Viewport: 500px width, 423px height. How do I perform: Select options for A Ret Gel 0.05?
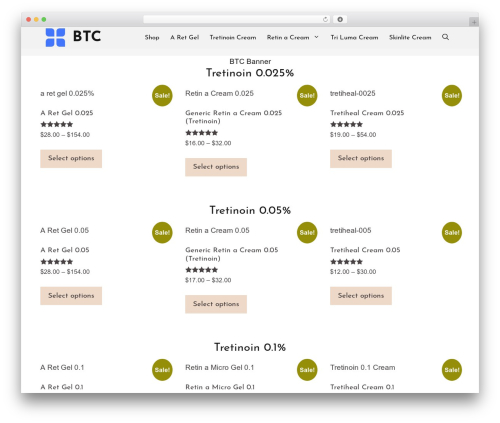pyautogui.click(x=71, y=296)
